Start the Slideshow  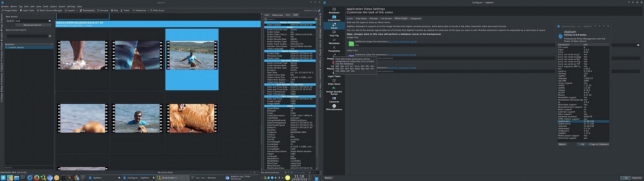(140, 10)
